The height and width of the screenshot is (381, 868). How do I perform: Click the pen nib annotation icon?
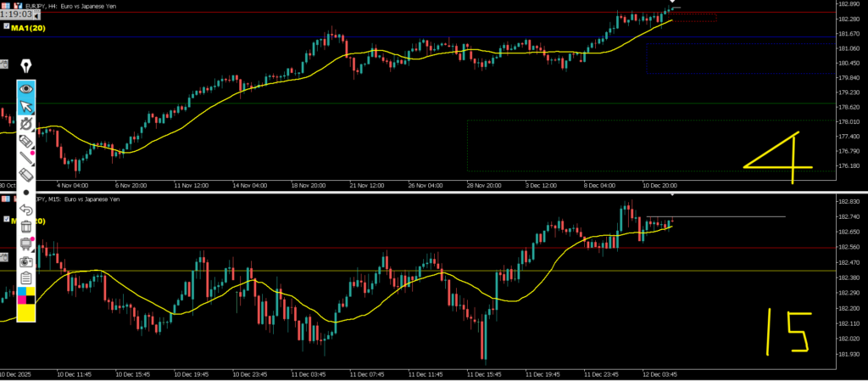25,66
